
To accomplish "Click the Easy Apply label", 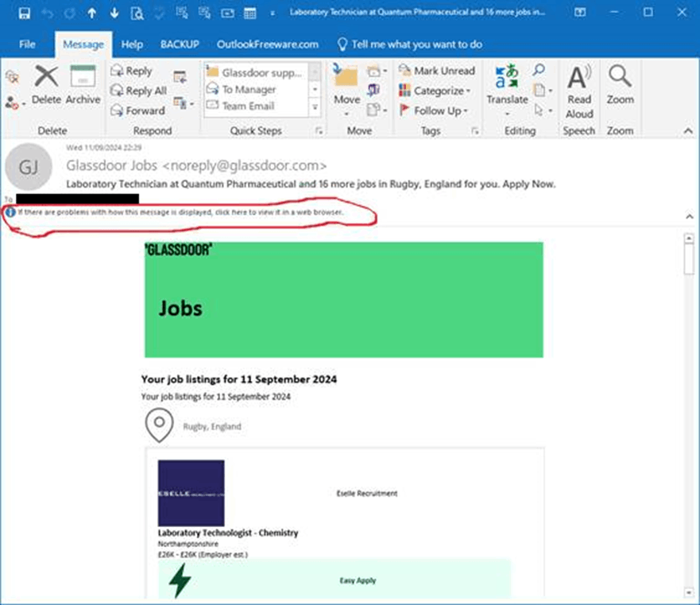I will tap(358, 580).
